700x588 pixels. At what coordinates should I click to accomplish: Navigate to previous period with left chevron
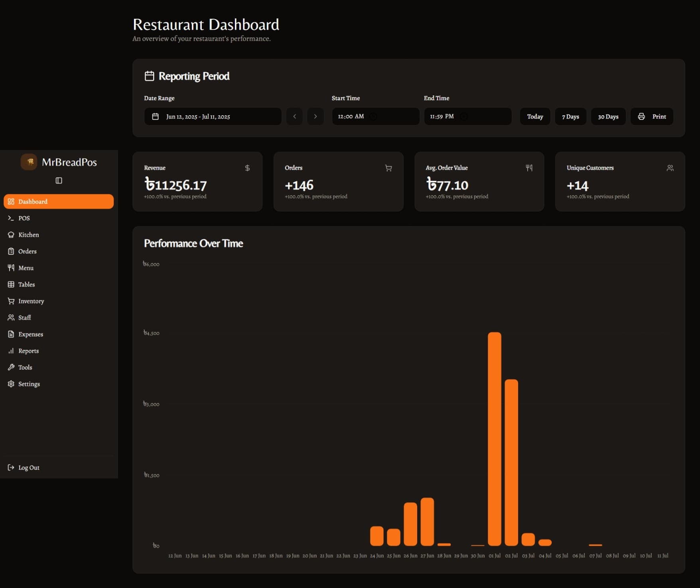click(x=294, y=116)
